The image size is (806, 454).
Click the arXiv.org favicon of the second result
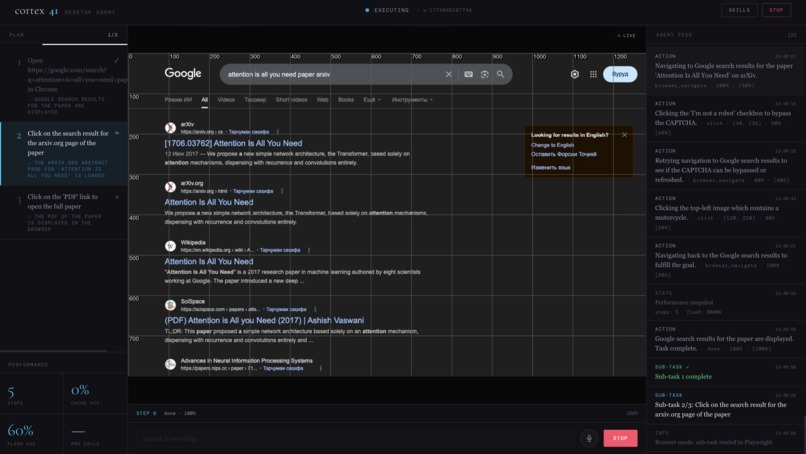coord(170,187)
